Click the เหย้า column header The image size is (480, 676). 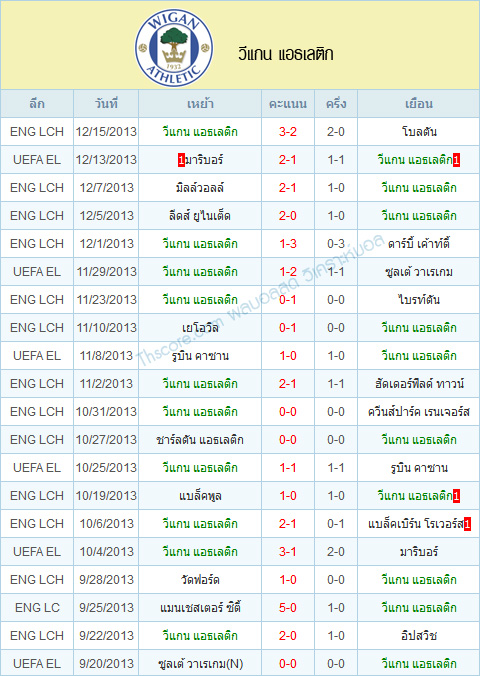[x=200, y=104]
